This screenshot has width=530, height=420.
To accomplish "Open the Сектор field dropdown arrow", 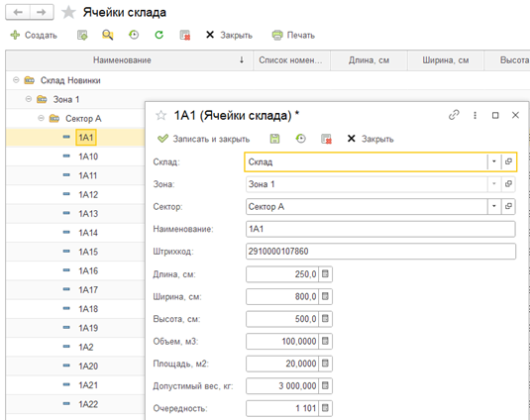I will [x=493, y=206].
